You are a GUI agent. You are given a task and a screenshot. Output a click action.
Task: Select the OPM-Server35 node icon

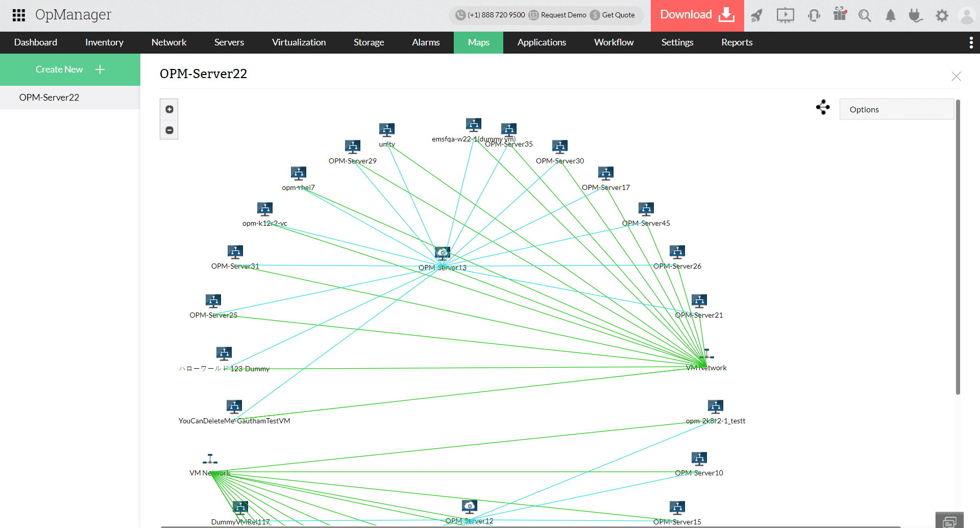(x=509, y=130)
